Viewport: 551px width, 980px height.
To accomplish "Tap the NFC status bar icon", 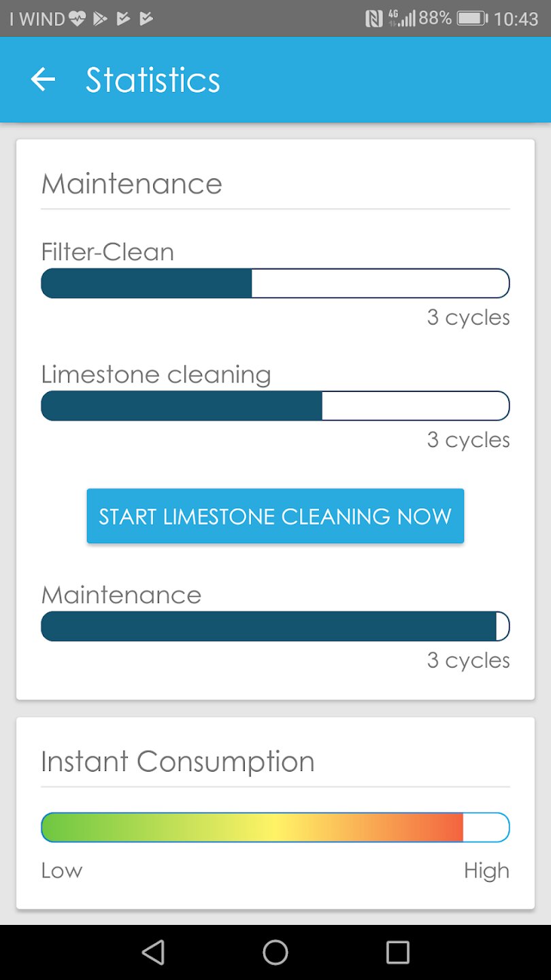I will click(373, 18).
